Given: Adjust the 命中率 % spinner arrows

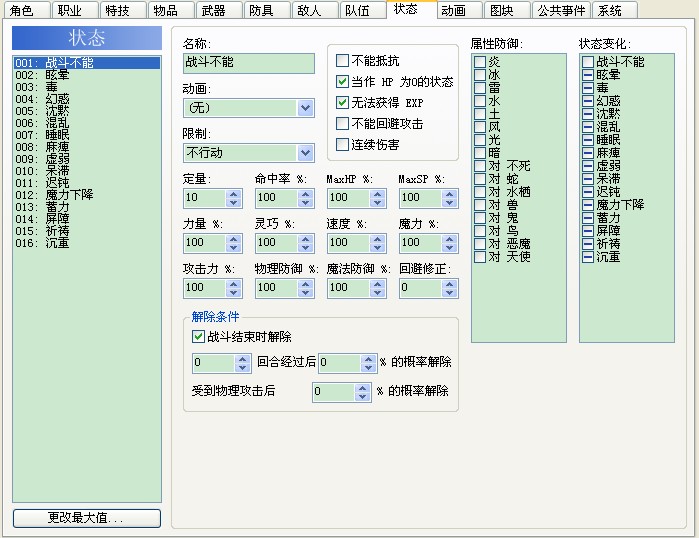Looking at the screenshot, I should pyautogui.click(x=305, y=198).
